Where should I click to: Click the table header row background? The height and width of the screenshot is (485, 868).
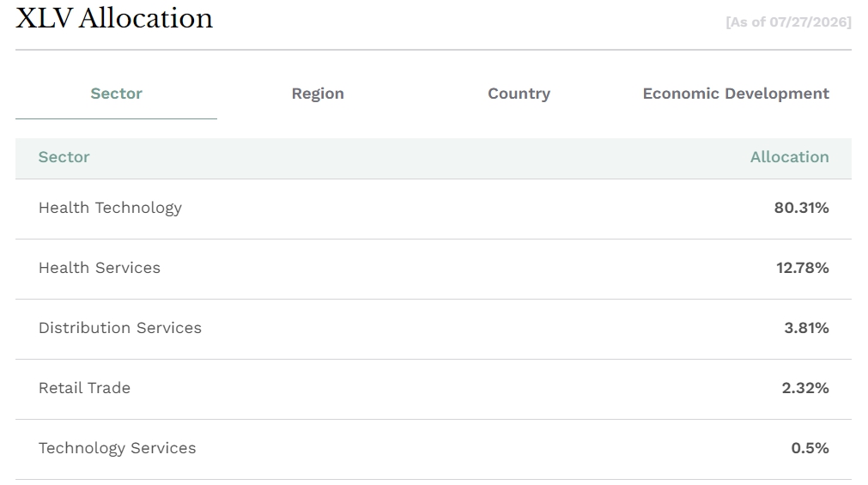[x=434, y=158]
